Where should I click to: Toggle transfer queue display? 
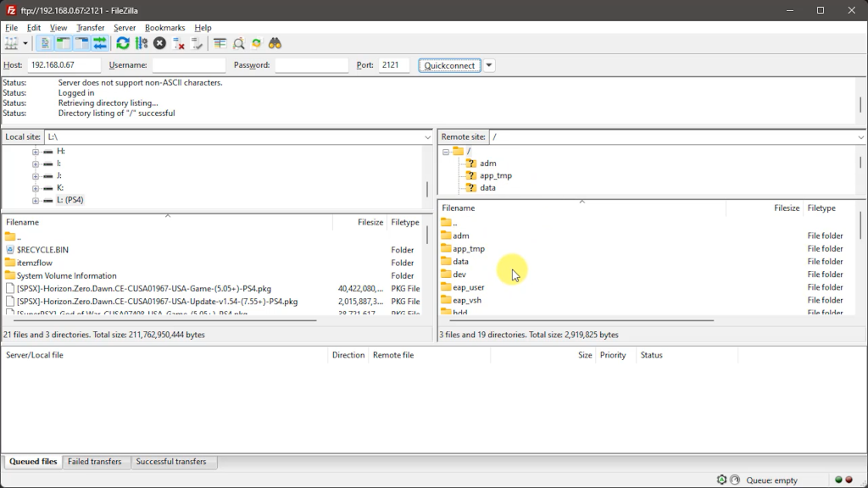point(100,43)
